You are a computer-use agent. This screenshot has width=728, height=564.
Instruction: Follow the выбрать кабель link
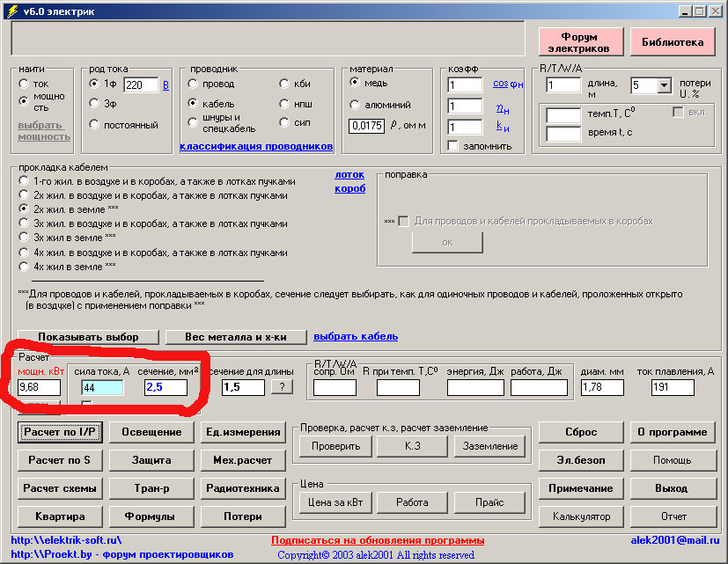point(356,336)
